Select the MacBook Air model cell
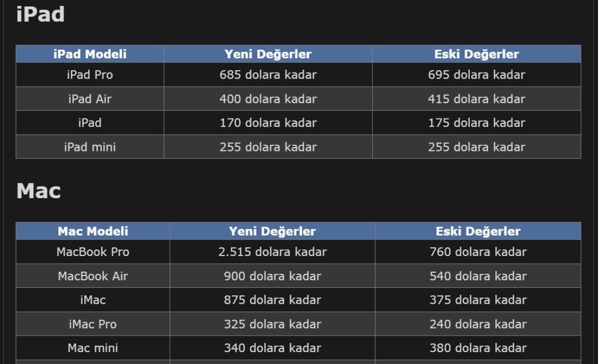Screen dimensions: 598x364 (x=93, y=276)
